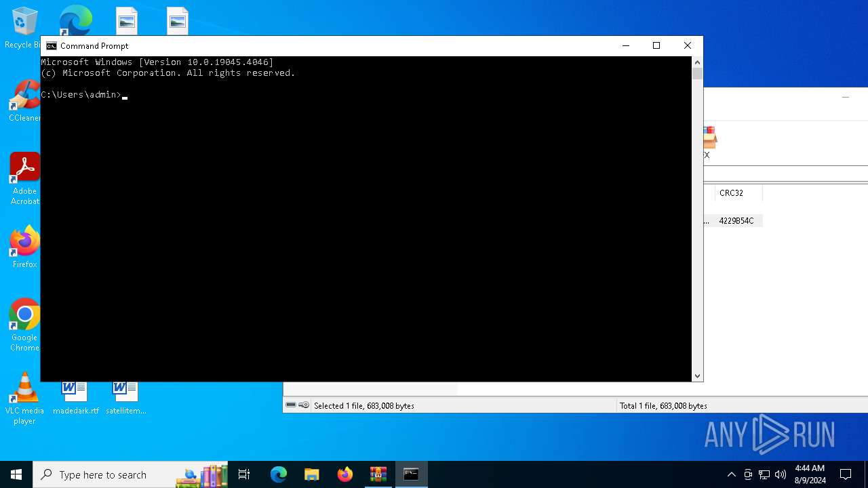Click the Selected 1 file status text
Image resolution: width=868 pixels, height=488 pixels.
click(364, 406)
